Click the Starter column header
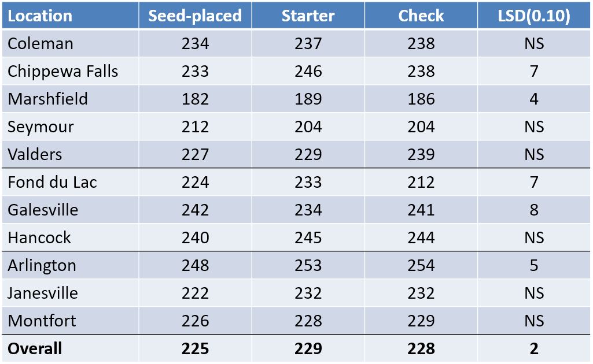 (308, 16)
